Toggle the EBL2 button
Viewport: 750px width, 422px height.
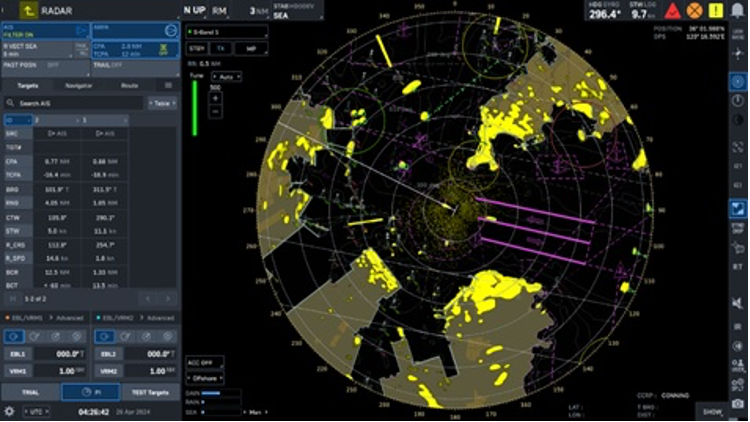109,354
